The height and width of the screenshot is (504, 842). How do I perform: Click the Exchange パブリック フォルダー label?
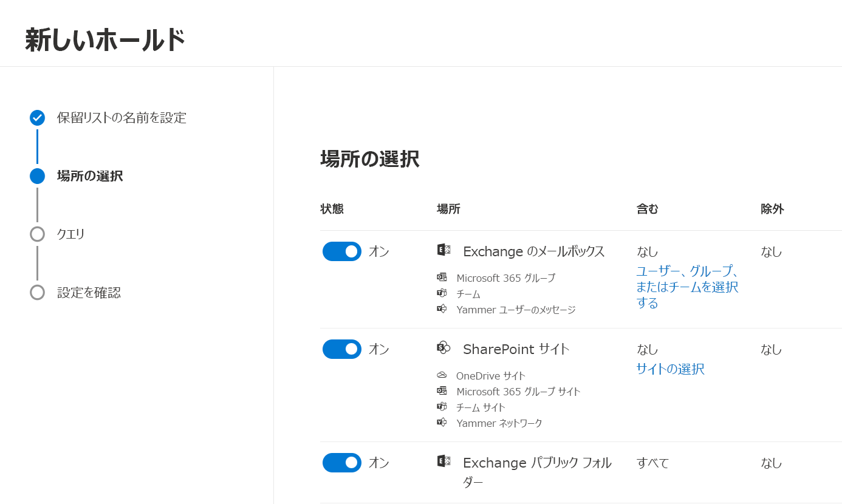point(537,472)
